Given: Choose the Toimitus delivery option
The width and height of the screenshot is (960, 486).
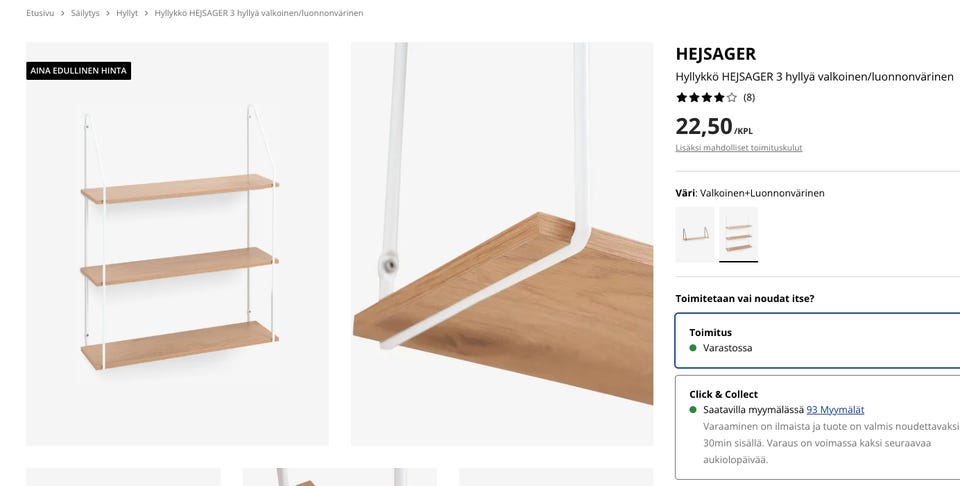Looking at the screenshot, I should (817, 340).
